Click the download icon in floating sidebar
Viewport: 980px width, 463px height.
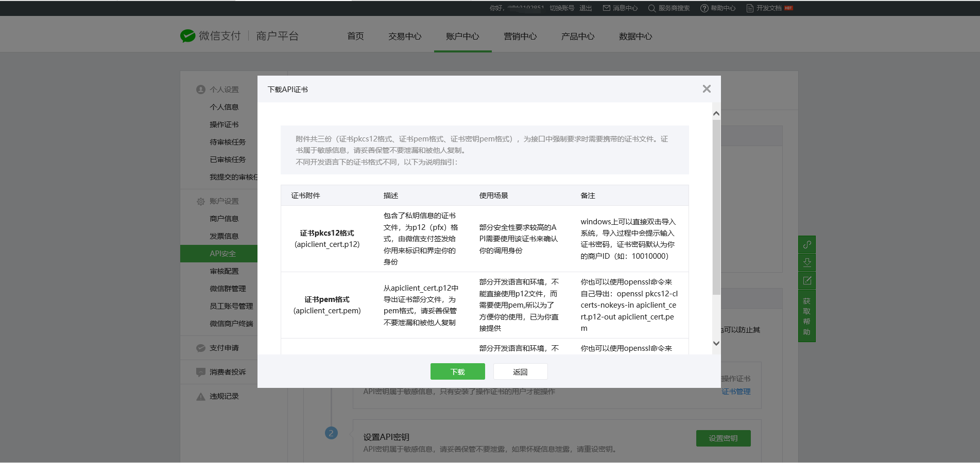click(x=806, y=262)
